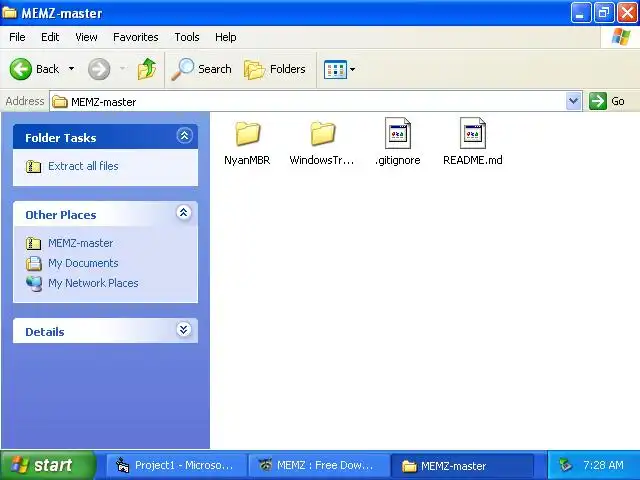Click the Details header title
This screenshot has height=480, width=640.
(45, 332)
